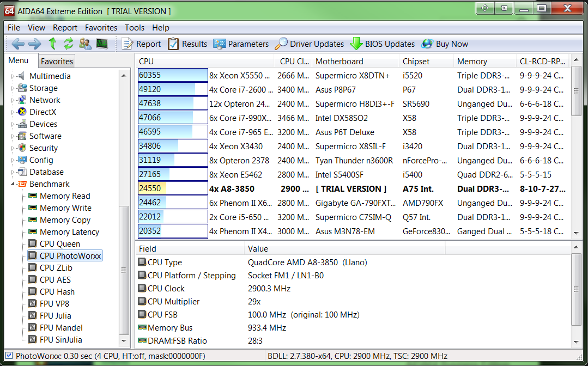The width and height of the screenshot is (588, 366).
Task: Switch to the Menu tab
Action: [19, 60]
